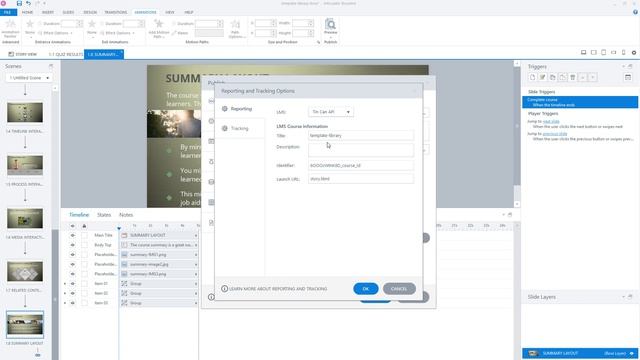Click the Undo arrow icon
The image size is (640, 360).
click(29, 3)
